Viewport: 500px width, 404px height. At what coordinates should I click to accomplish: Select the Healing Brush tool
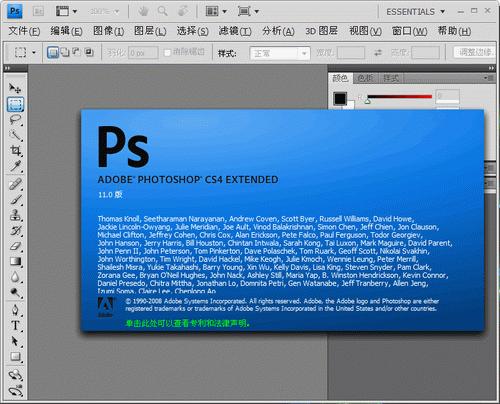click(x=15, y=184)
